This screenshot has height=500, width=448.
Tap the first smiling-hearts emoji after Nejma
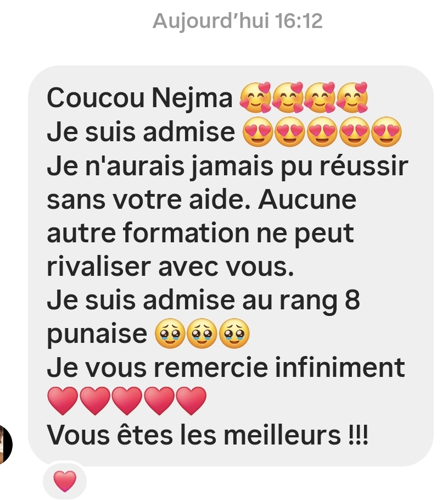(x=255, y=98)
